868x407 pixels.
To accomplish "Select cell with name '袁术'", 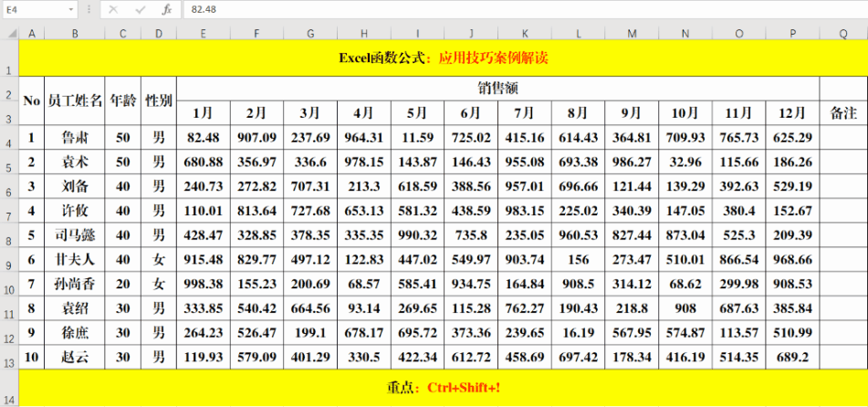I will [75, 162].
